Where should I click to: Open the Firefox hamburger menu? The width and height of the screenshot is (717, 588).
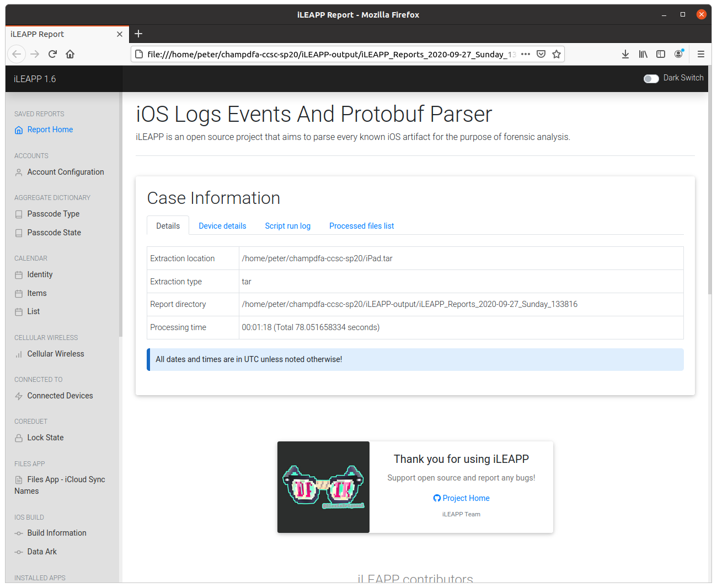pos(701,54)
